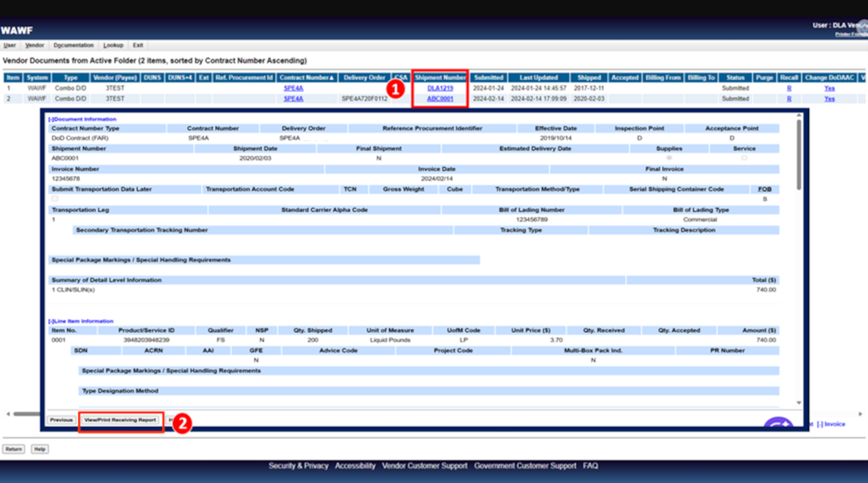Open the Printer Friendly link

pyautogui.click(x=851, y=34)
